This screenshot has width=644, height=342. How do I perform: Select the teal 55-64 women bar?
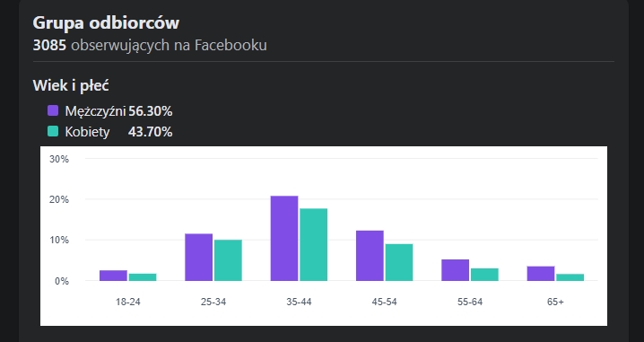pyautogui.click(x=484, y=275)
